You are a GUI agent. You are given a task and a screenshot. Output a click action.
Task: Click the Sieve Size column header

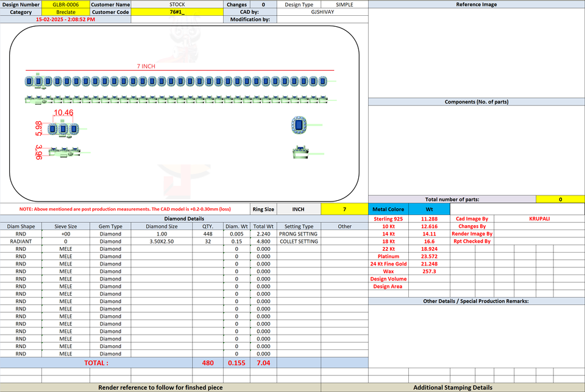(x=66, y=226)
